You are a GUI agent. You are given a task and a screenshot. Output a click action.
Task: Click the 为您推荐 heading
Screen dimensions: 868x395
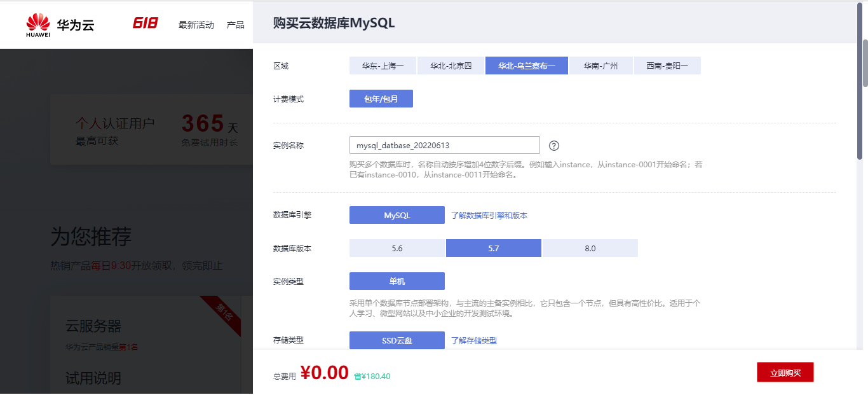(x=91, y=237)
